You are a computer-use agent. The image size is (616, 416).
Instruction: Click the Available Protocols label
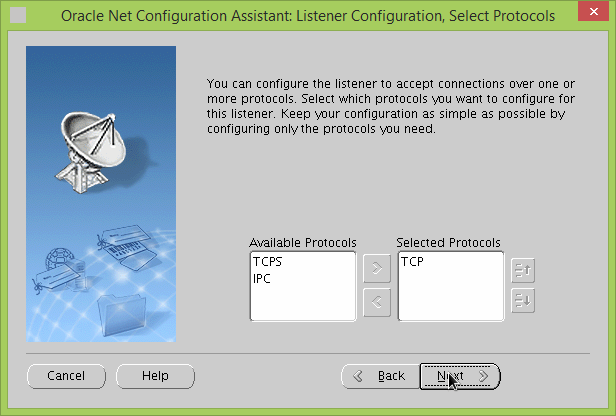coord(302,243)
